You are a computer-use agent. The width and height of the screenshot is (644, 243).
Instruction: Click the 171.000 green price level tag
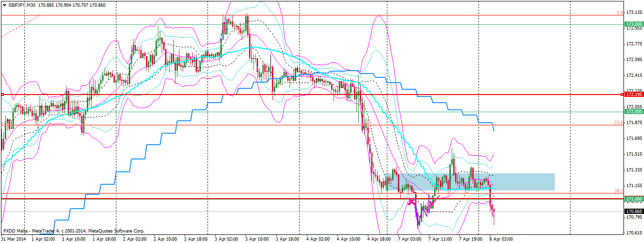click(x=633, y=199)
